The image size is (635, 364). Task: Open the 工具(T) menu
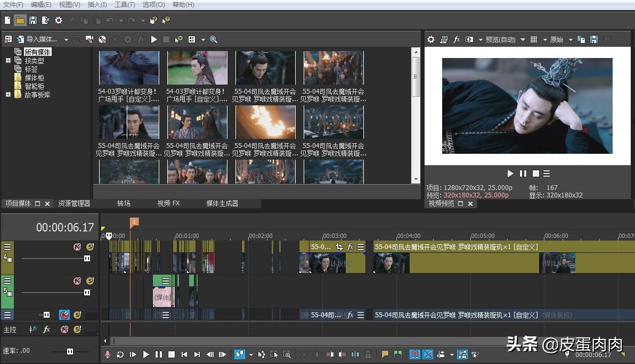[125, 5]
